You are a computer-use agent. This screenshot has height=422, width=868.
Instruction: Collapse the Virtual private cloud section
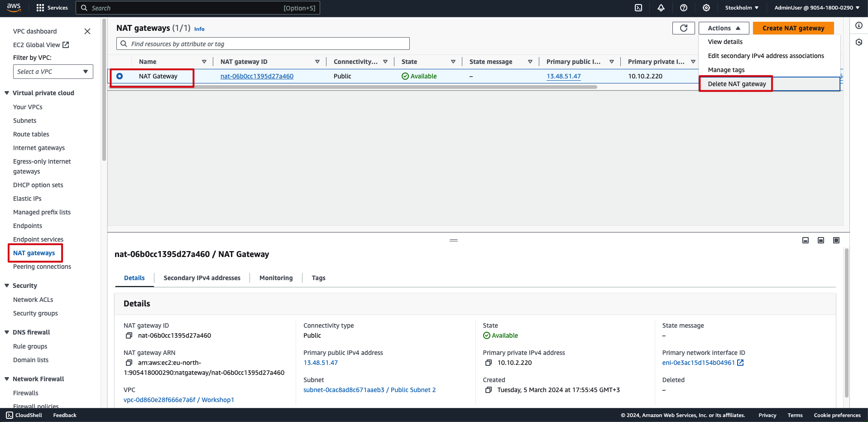(x=7, y=93)
